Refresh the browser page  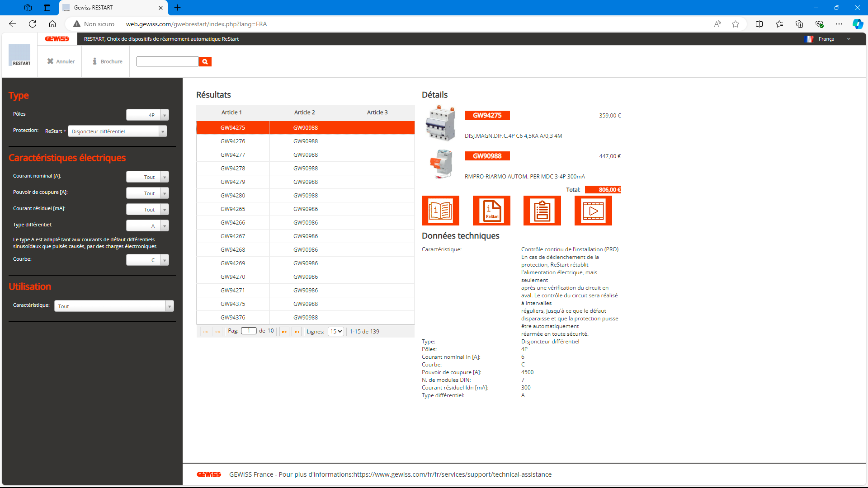pos(33,24)
